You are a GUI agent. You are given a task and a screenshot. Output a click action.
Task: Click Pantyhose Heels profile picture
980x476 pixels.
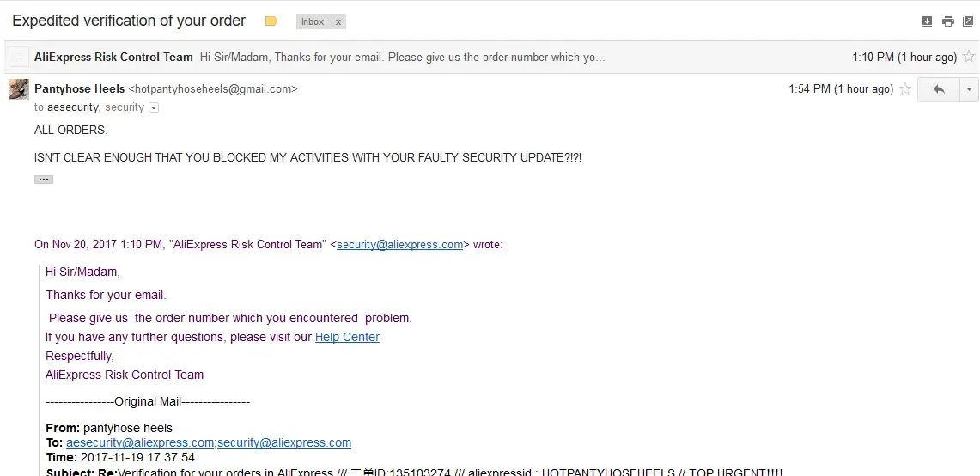tap(19, 89)
